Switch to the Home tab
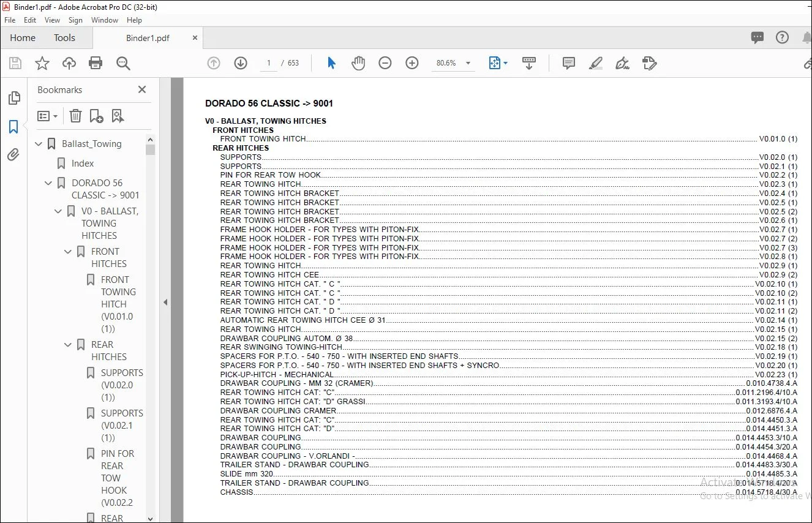This screenshot has width=812, height=523. [23, 38]
